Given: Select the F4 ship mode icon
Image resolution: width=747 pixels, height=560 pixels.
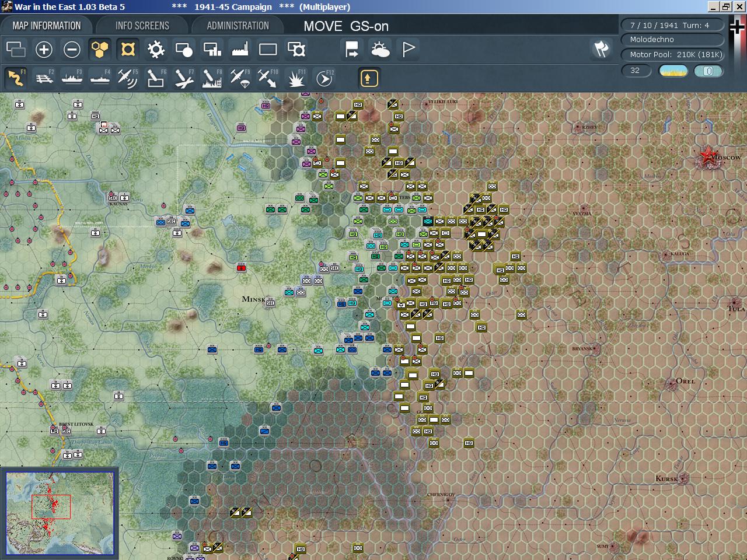Looking at the screenshot, I should (100, 78).
